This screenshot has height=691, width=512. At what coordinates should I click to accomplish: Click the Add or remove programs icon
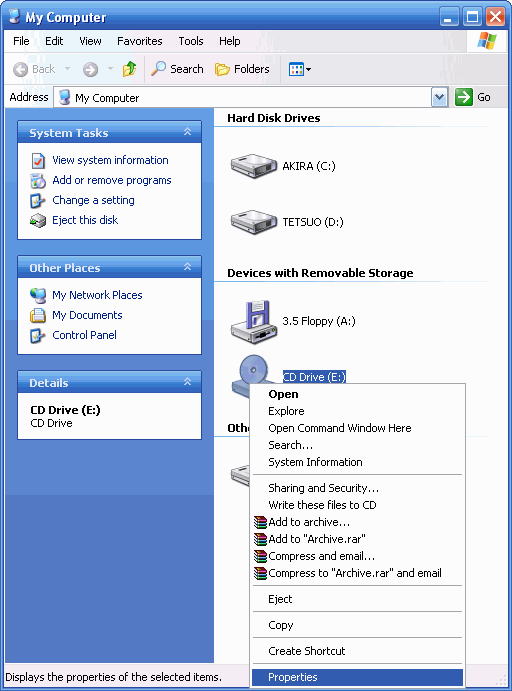(x=38, y=181)
